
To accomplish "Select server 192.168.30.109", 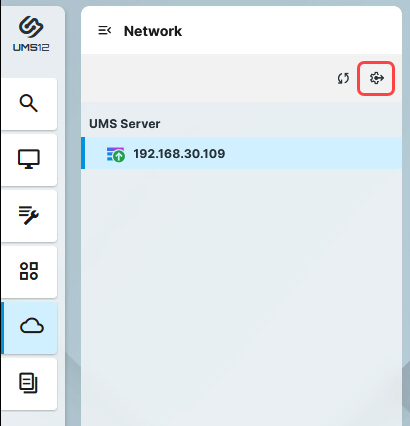I will 241,153.
